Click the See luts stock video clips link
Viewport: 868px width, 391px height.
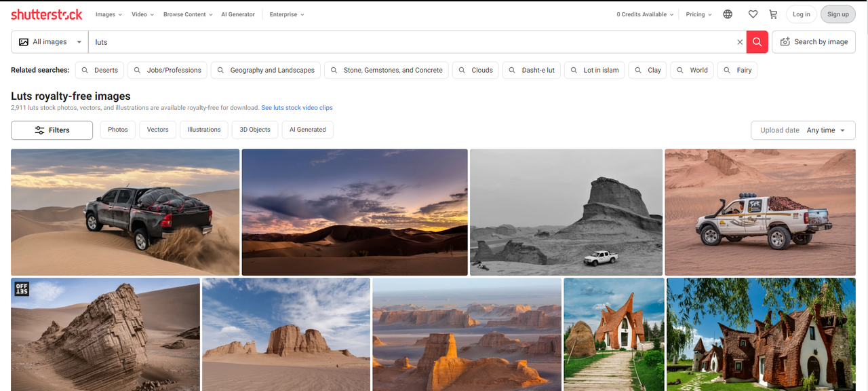297,107
